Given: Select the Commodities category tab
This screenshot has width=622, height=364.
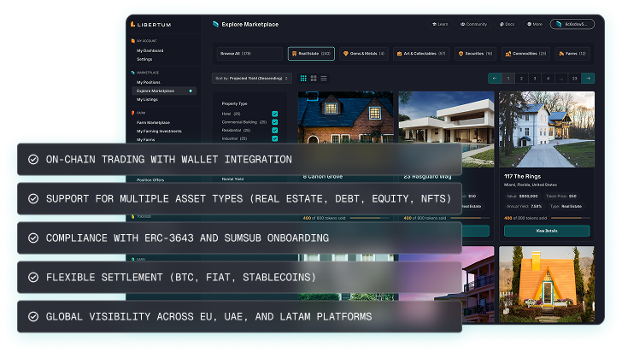Looking at the screenshot, I should 525,54.
